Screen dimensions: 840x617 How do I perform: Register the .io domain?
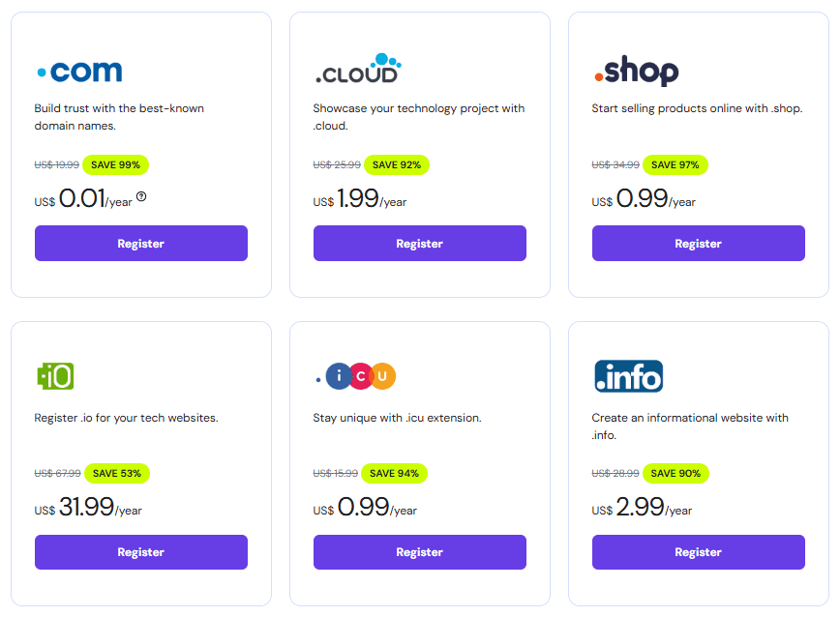(140, 552)
